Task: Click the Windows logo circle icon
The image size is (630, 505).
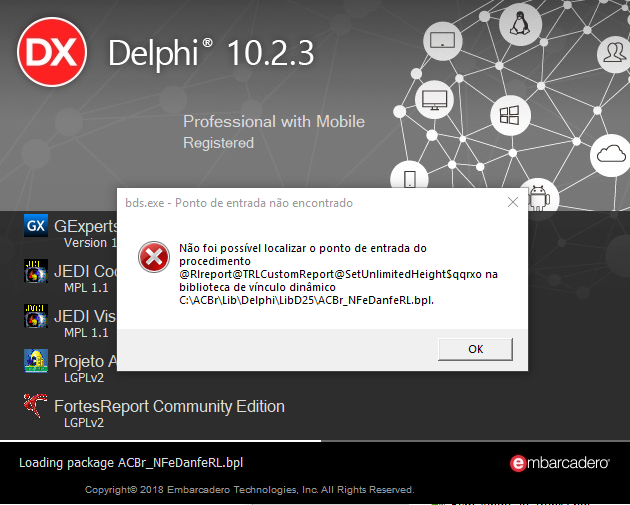Action: point(510,115)
